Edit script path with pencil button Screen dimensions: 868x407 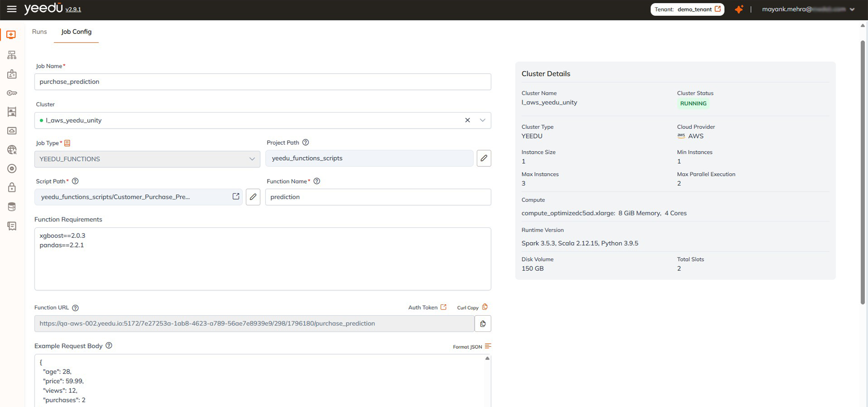coord(253,197)
